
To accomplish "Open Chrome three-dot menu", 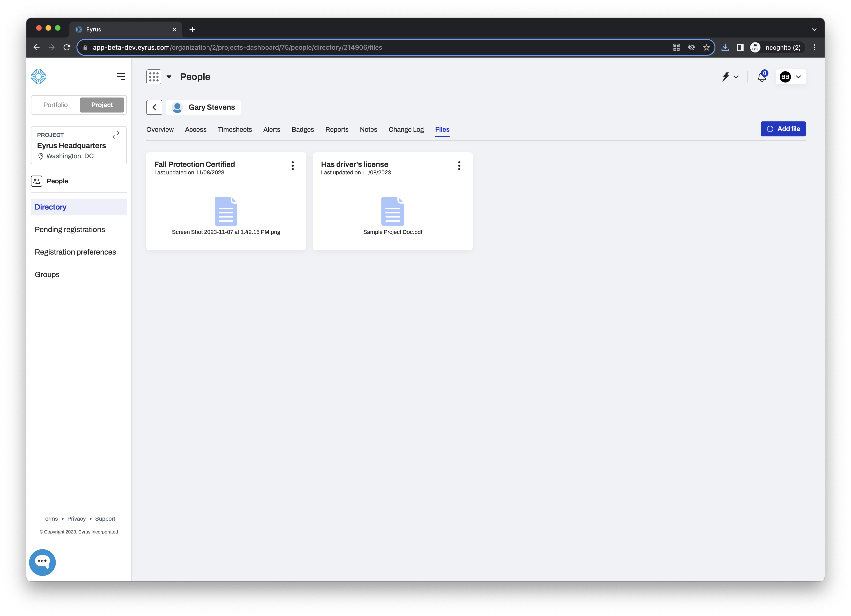I will coord(814,48).
